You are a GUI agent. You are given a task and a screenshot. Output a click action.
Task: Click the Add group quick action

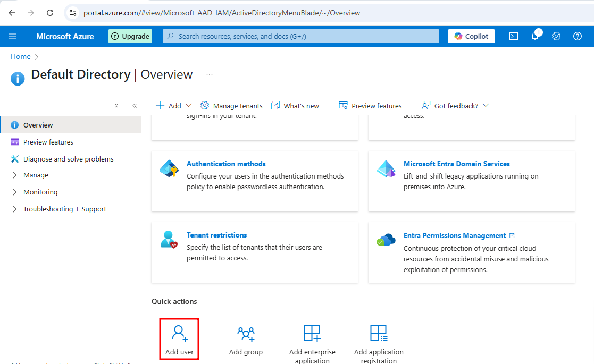pos(246,341)
